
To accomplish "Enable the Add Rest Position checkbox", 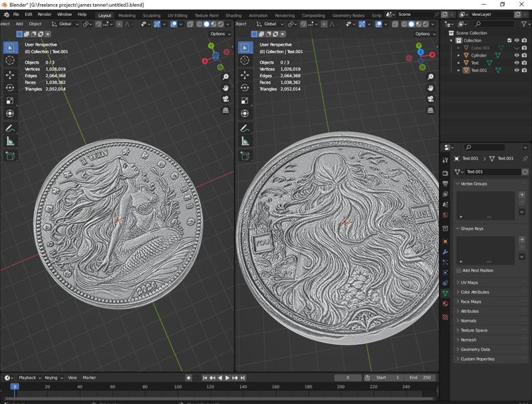I will (x=459, y=270).
